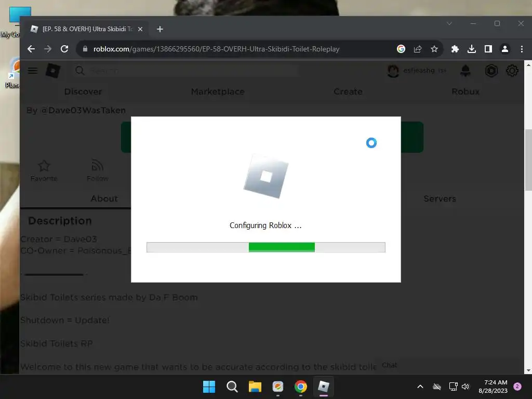Viewport: 532px width, 399px height.
Task: Toggle Chrome side panel icon
Action: point(488,49)
